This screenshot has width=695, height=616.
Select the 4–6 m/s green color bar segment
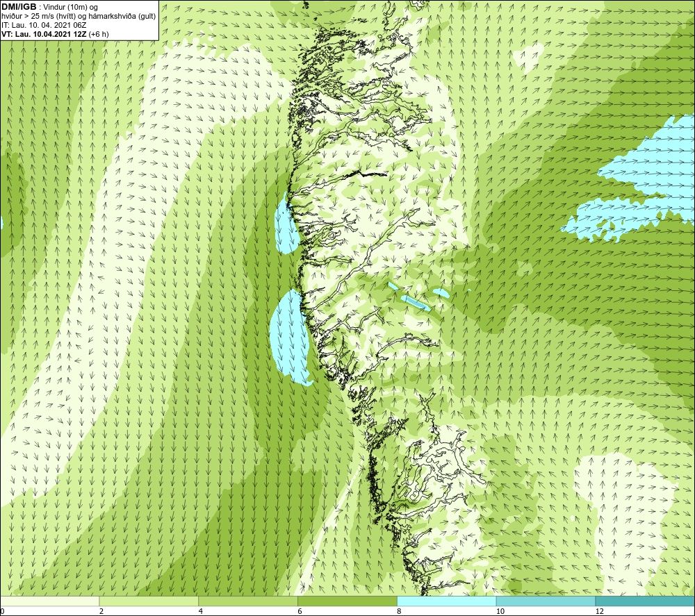click(248, 601)
